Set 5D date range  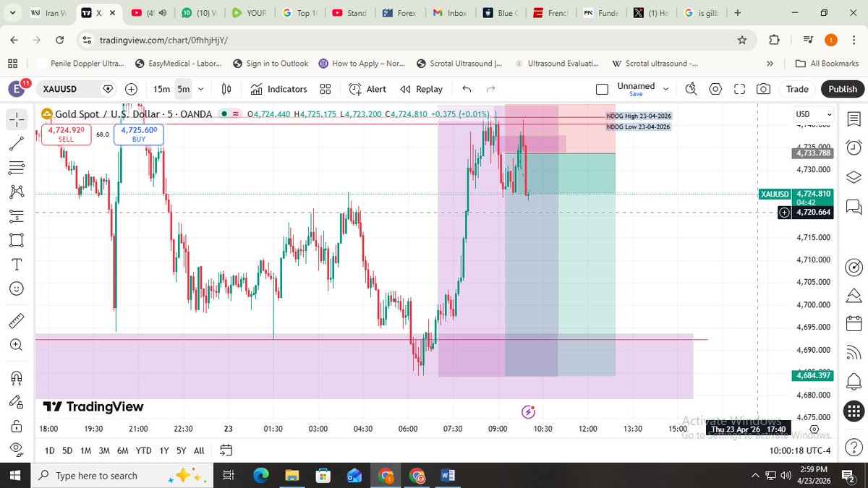point(67,450)
